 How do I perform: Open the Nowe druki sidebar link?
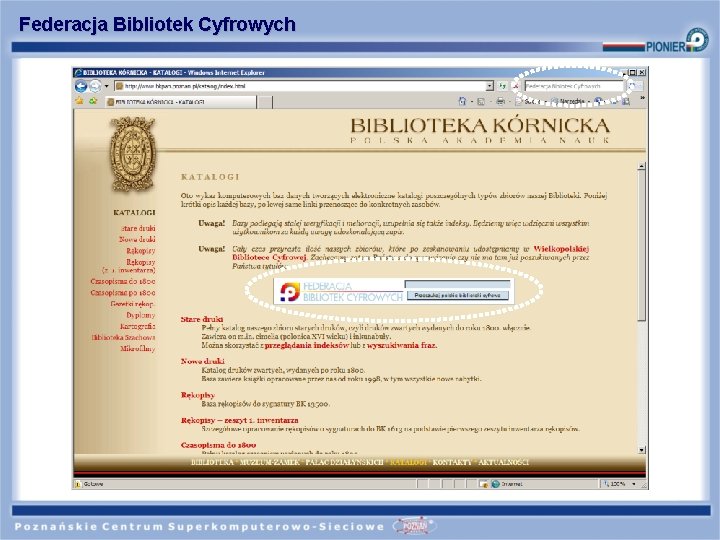[x=137, y=239]
